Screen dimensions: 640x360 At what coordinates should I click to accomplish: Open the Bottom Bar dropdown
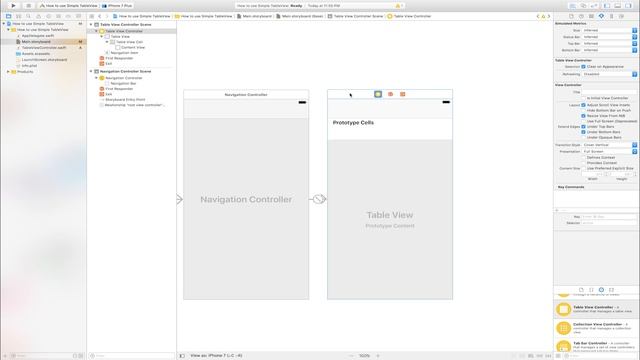[x=609, y=50]
